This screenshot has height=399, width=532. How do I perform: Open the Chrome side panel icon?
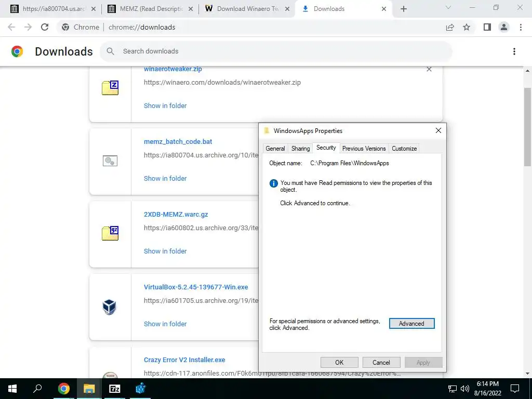(487, 27)
